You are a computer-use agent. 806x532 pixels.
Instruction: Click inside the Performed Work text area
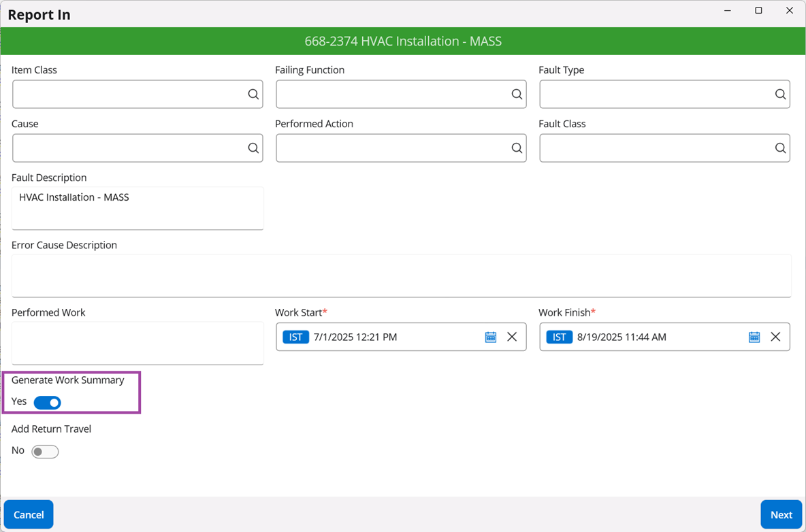pyautogui.click(x=138, y=343)
